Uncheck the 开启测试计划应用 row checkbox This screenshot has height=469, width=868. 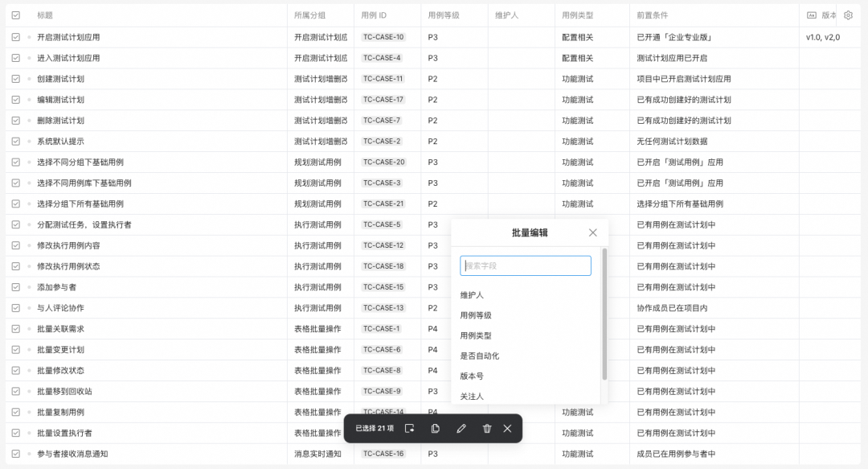16,37
